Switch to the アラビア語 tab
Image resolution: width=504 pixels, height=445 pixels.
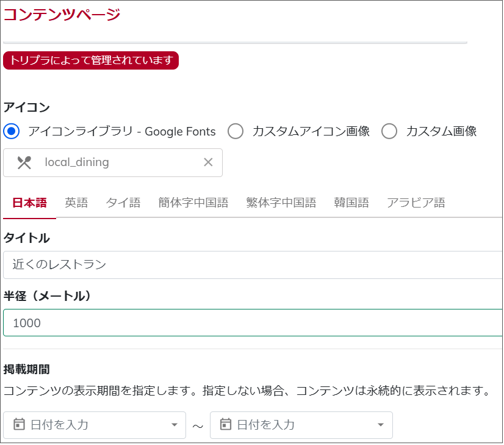pyautogui.click(x=416, y=203)
